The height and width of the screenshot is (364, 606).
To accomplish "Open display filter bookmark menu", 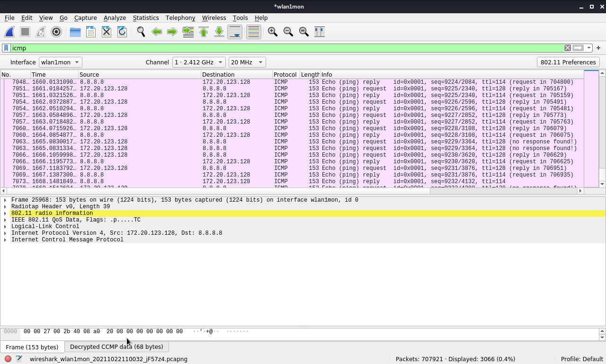I will 6,48.
